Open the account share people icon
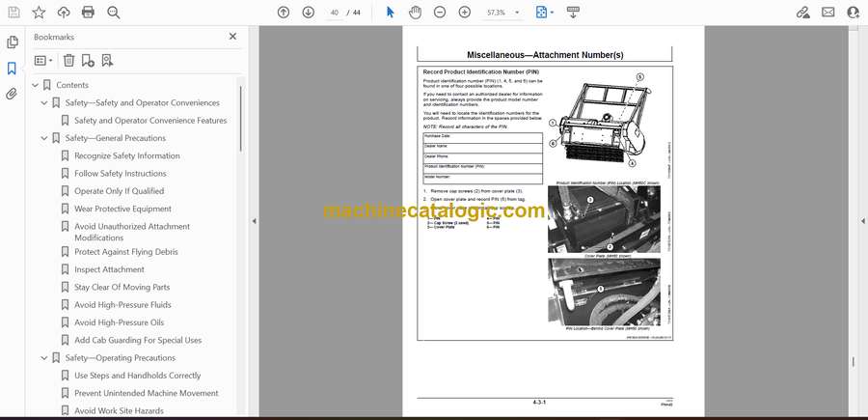This screenshot has height=420, width=868. click(854, 13)
